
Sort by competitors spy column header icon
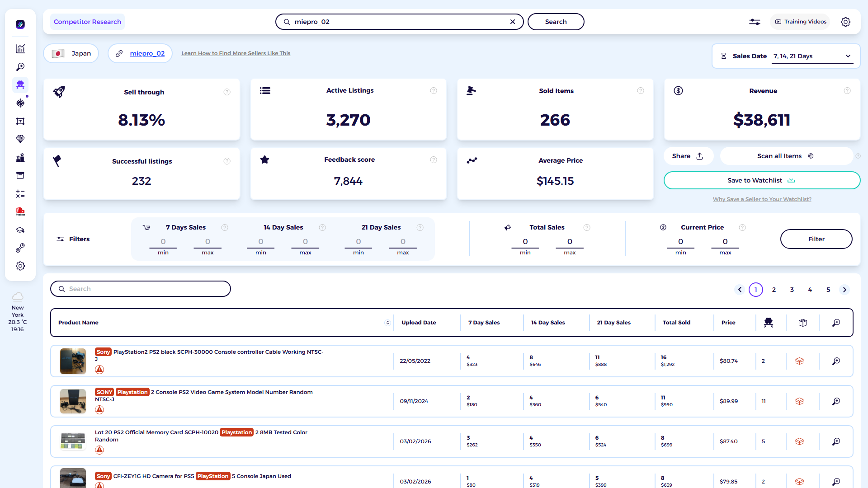[769, 323]
